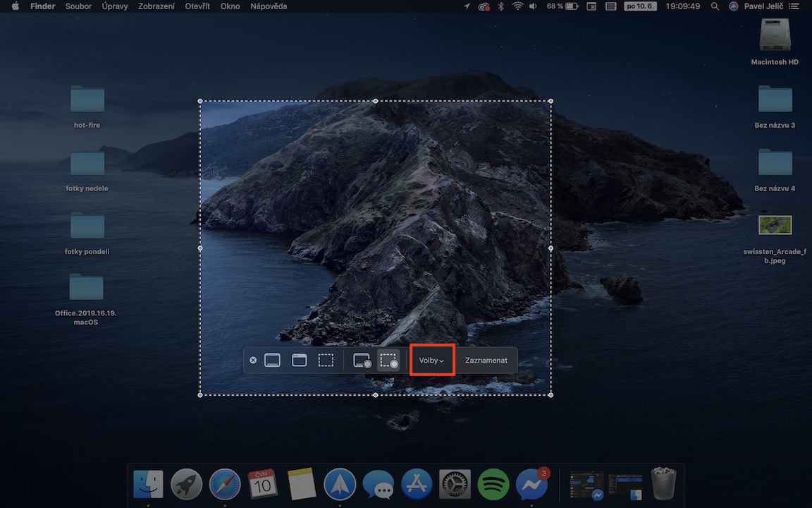Open the Zobrazení menu
The height and width of the screenshot is (508, 812).
(x=157, y=6)
